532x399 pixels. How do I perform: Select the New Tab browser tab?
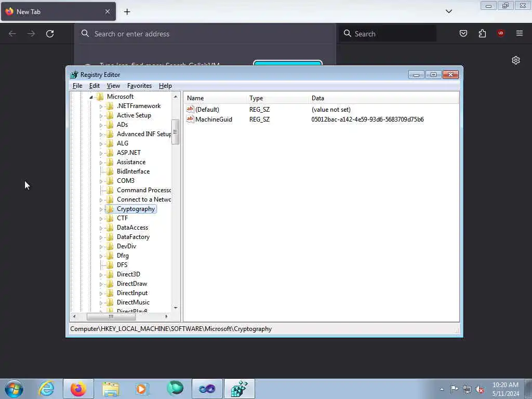pyautogui.click(x=58, y=11)
